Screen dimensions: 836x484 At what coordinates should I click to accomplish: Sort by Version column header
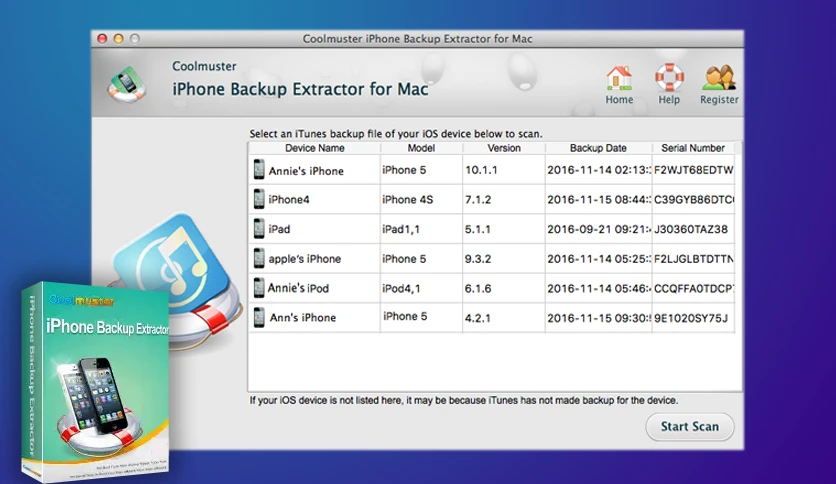tap(504, 148)
